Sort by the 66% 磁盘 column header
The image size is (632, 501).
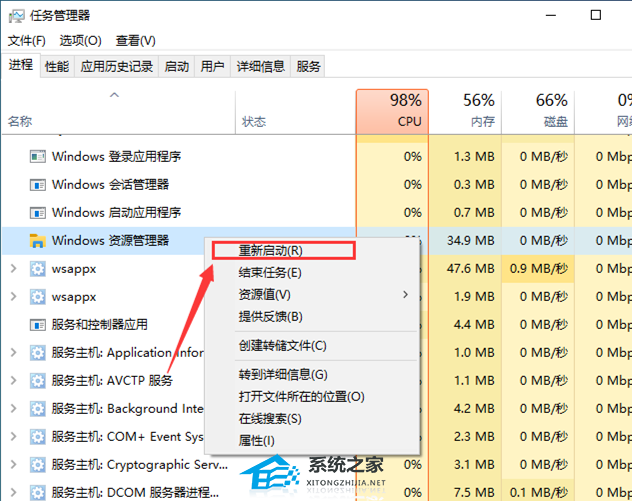(538, 112)
